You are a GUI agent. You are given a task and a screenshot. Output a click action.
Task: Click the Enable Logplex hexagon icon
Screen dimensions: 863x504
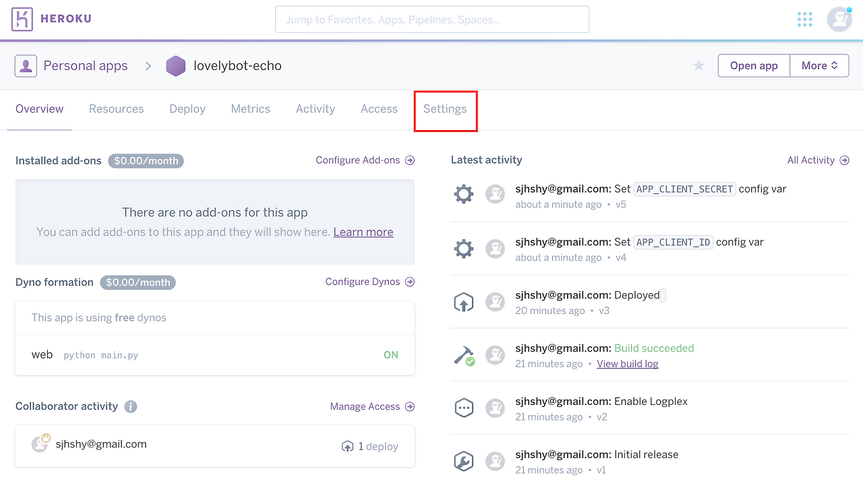coord(464,408)
